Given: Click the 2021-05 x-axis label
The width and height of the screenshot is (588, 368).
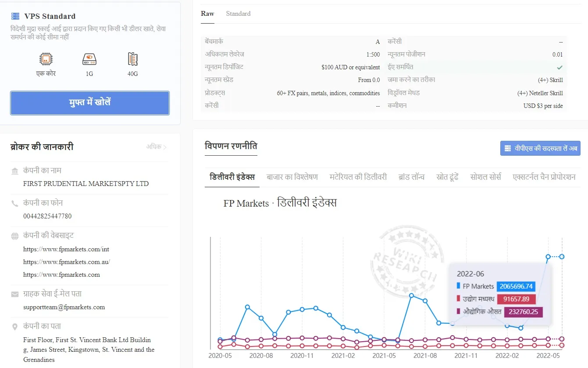Looking at the screenshot, I should (385, 356).
